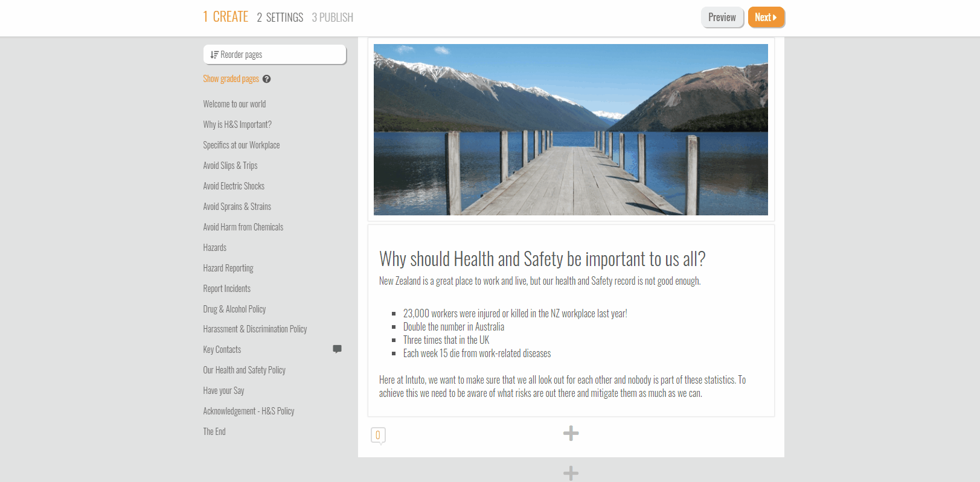
Task: Open the comment counter showing 0
Action: pyautogui.click(x=378, y=435)
